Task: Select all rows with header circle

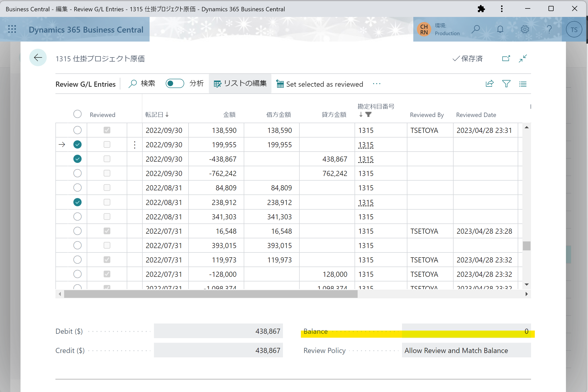Action: click(77, 114)
